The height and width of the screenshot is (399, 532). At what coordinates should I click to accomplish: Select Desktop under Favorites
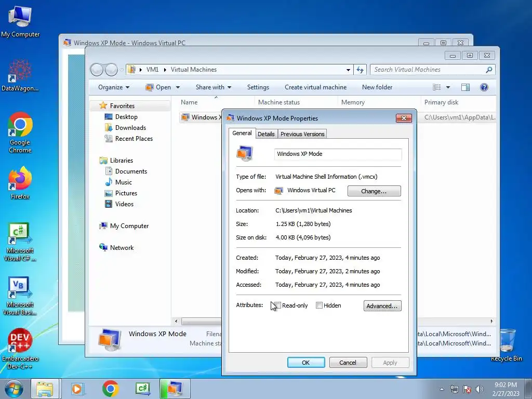[126, 117]
